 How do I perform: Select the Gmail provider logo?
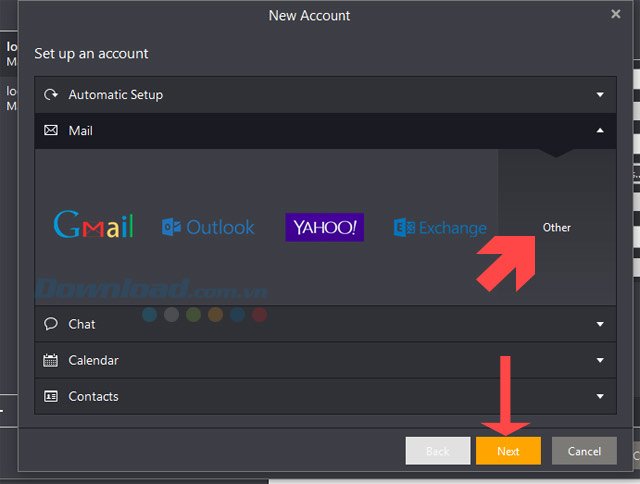(x=93, y=224)
